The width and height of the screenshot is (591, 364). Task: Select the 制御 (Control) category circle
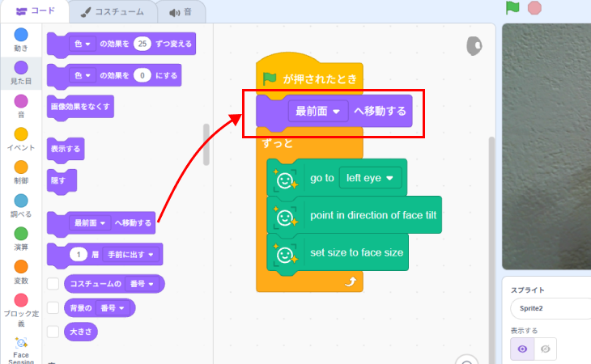(21, 167)
